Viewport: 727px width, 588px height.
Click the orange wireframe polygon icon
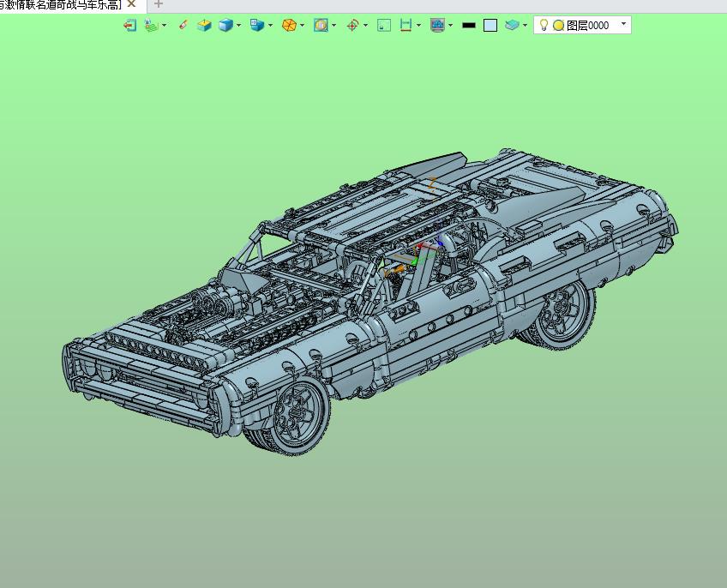pos(289,25)
